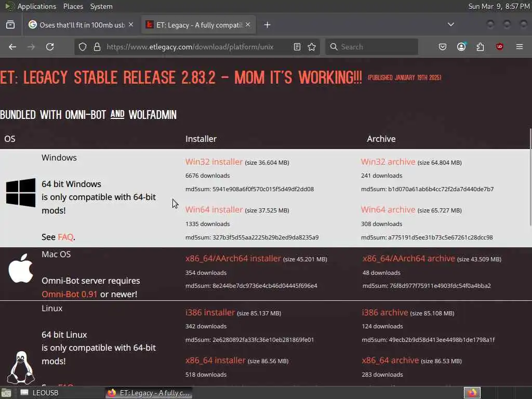Reload the page
Screen dimensions: 532x399
50,47
